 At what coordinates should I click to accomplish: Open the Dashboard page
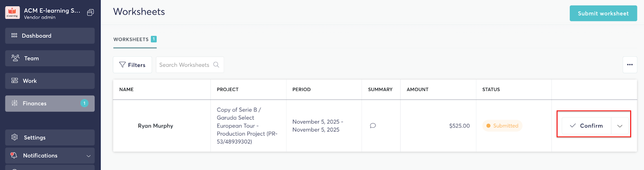point(50,36)
